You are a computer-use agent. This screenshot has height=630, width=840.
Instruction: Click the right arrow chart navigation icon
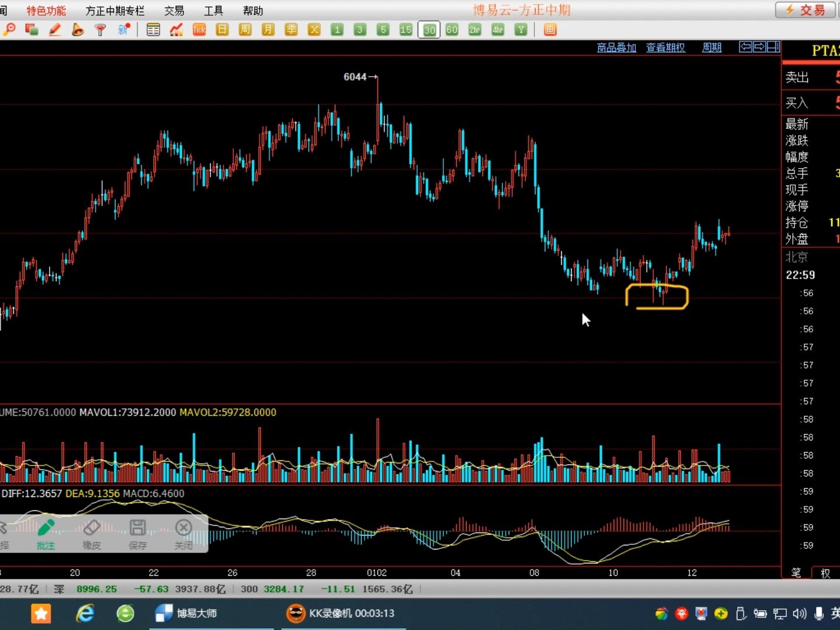coord(759,47)
